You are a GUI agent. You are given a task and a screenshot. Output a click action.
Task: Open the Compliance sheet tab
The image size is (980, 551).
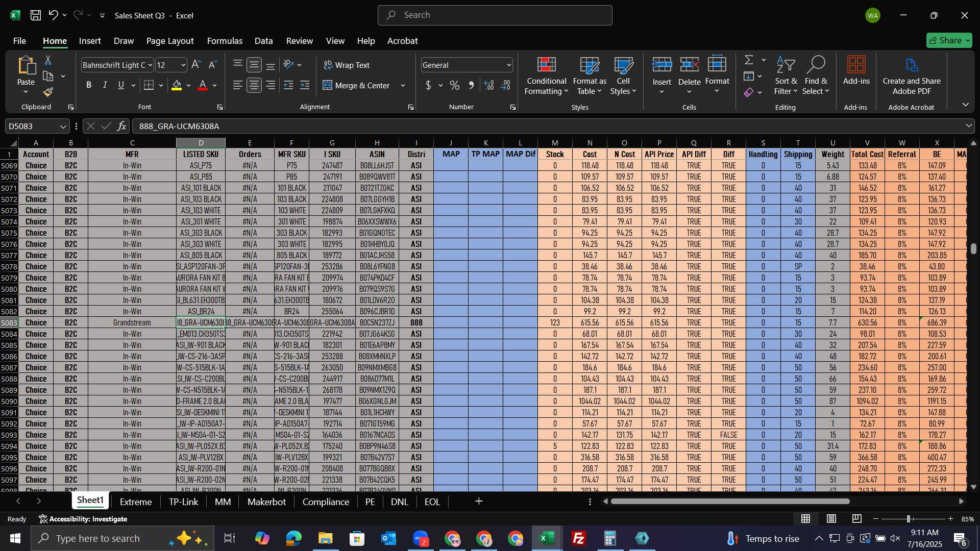[326, 502]
